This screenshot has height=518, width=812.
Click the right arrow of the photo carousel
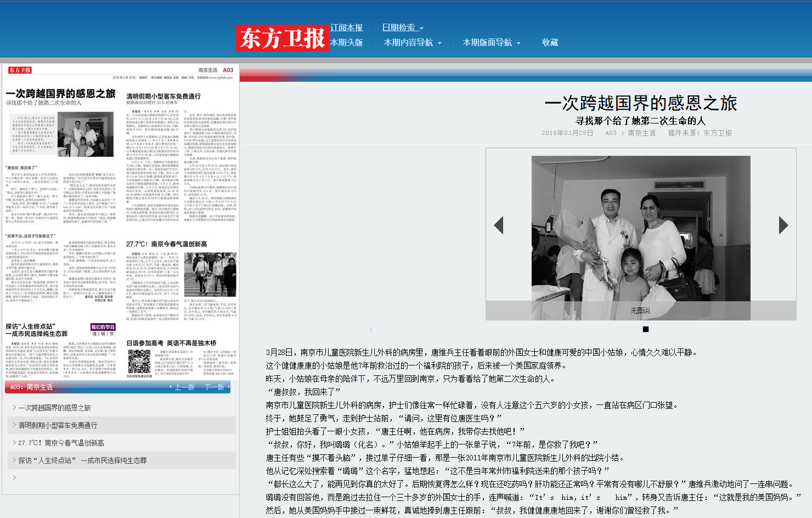(783, 225)
